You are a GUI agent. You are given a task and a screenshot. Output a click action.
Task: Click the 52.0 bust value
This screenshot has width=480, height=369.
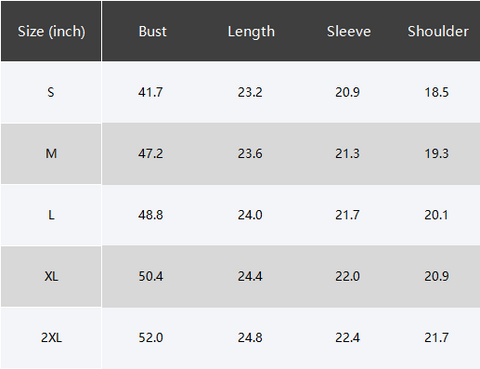(x=151, y=338)
